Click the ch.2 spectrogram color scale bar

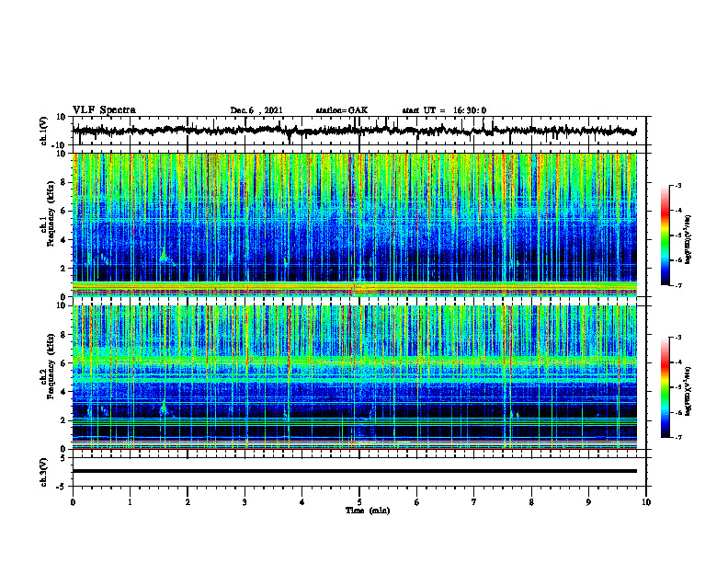coord(665,387)
